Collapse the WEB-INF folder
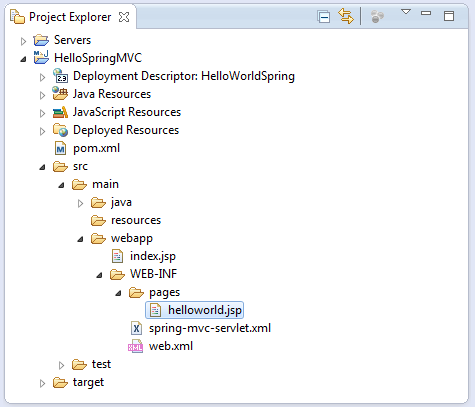 pyautogui.click(x=99, y=275)
